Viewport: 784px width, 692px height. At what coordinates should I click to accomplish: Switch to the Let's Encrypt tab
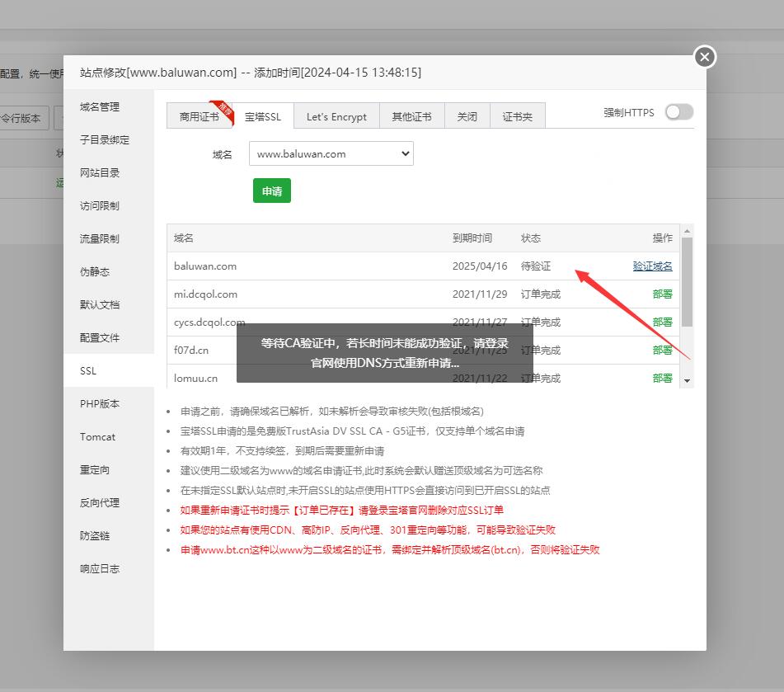pyautogui.click(x=336, y=116)
